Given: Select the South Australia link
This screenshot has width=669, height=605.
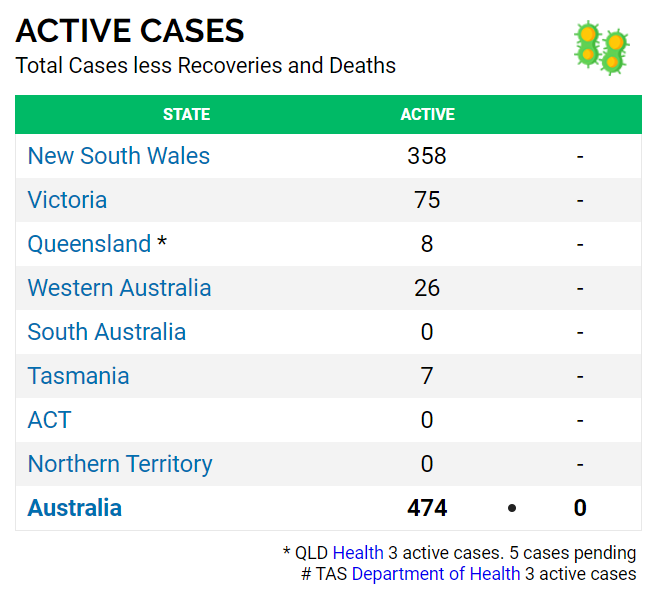Looking at the screenshot, I should pos(107,332).
